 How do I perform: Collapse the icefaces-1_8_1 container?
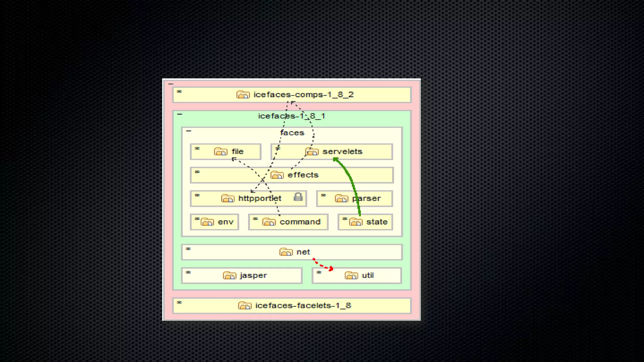pos(180,114)
